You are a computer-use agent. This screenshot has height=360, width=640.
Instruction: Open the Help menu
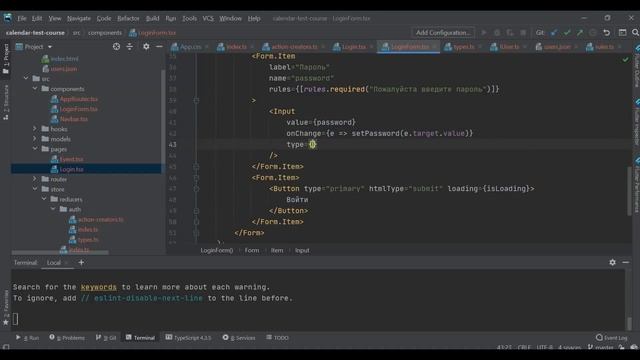pos(254,18)
